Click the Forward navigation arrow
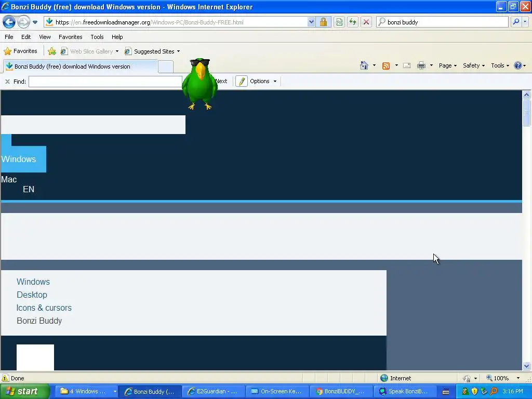This screenshot has height=399, width=532. (23, 22)
